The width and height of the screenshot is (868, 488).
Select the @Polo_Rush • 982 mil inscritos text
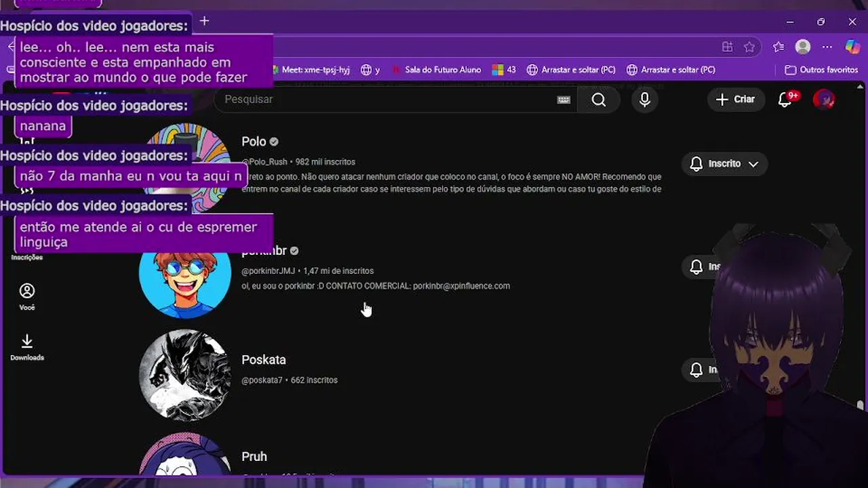click(x=298, y=162)
